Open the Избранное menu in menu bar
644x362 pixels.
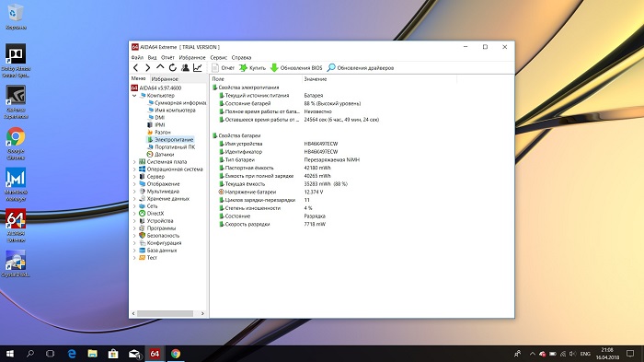191,58
